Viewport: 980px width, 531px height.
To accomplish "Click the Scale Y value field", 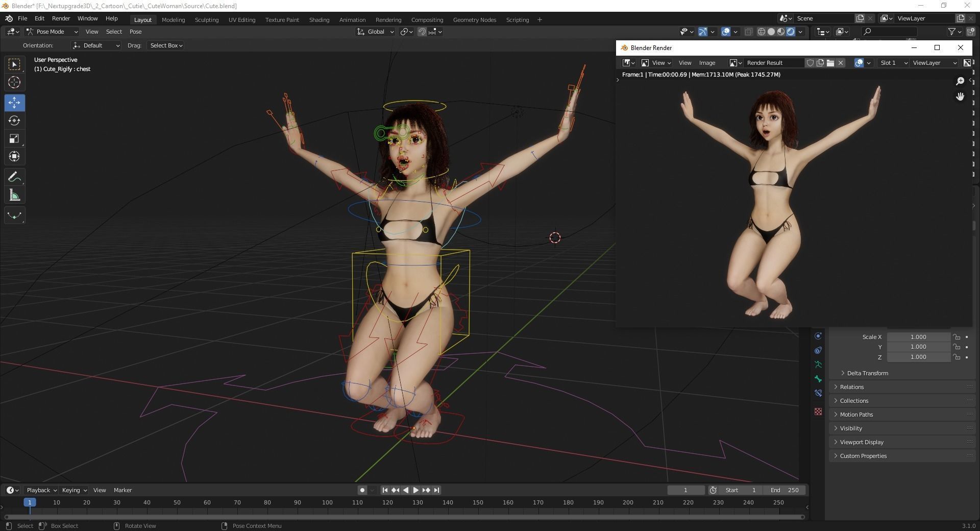I will tap(918, 347).
